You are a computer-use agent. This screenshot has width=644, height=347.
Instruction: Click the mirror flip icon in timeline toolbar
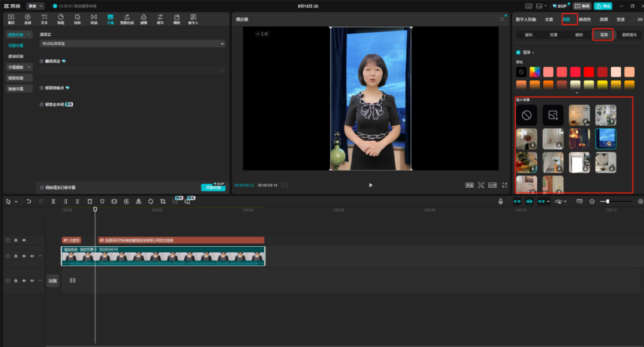point(138,202)
